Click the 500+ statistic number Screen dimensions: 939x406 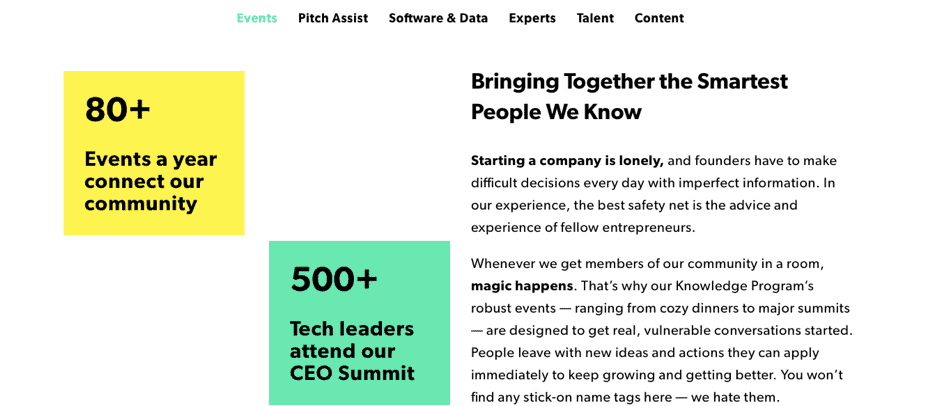(334, 279)
